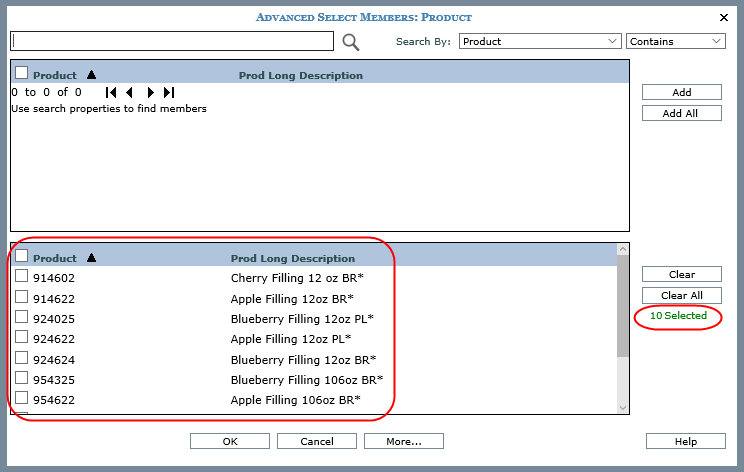The width and height of the screenshot is (744, 472).
Task: Click Product column header in upper list
Action: point(55,75)
